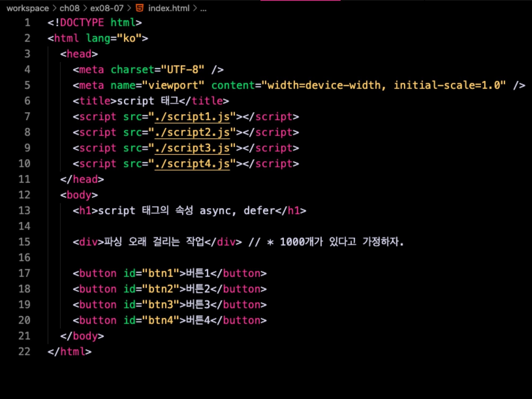The height and width of the screenshot is (399, 532).
Task: Click line number 22 to select line
Action: (x=24, y=352)
